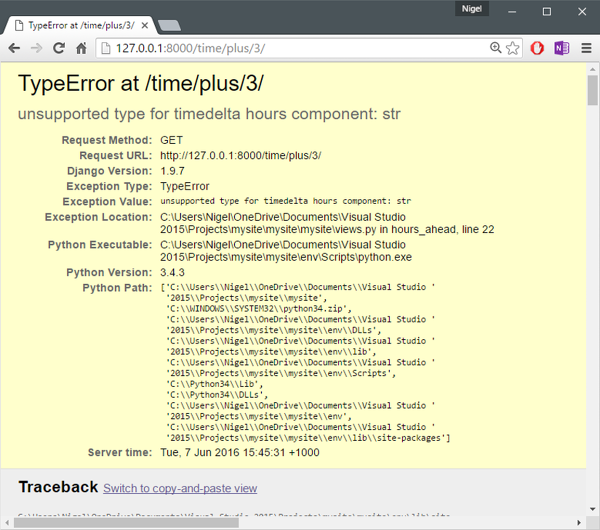Click Python Version value 3.4.3
The height and width of the screenshot is (530, 600).
coord(172,272)
